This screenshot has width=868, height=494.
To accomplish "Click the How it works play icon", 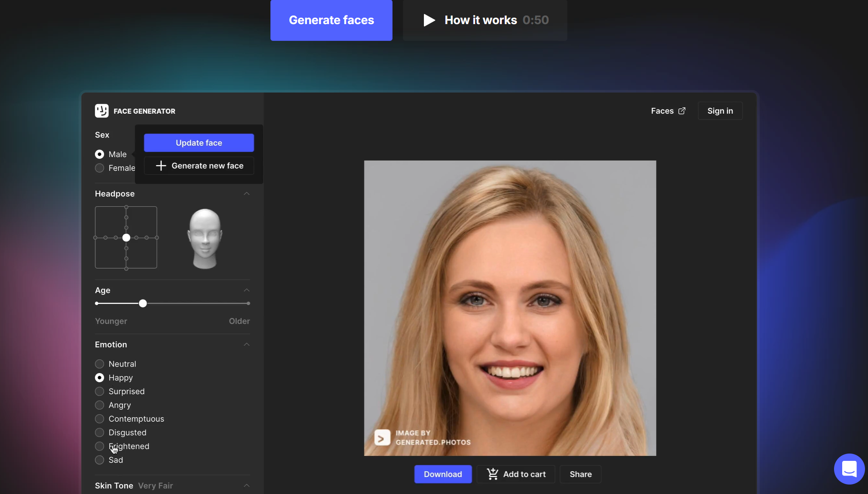I will pyautogui.click(x=429, y=19).
